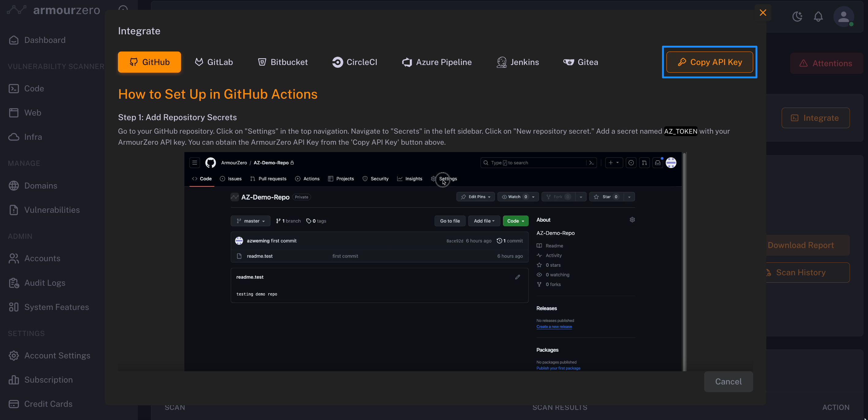868x420 pixels.
Task: Open Account Settings gear item
Action: pyautogui.click(x=57, y=356)
